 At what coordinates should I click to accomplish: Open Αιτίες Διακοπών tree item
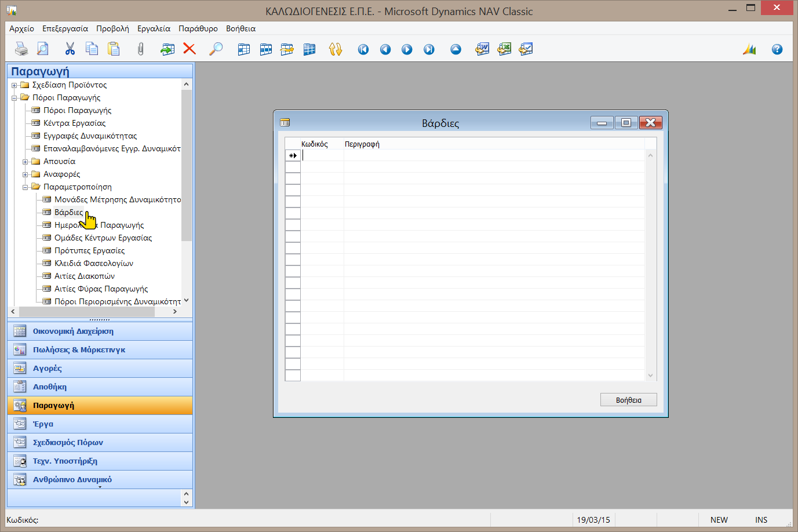[85, 276]
